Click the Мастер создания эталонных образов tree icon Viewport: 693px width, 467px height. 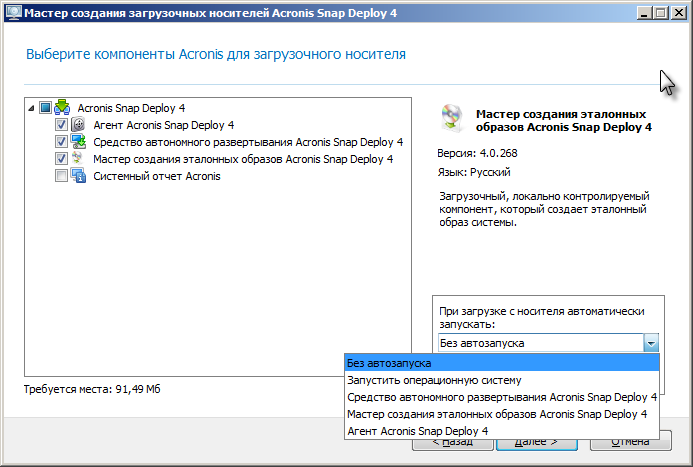pos(78,159)
